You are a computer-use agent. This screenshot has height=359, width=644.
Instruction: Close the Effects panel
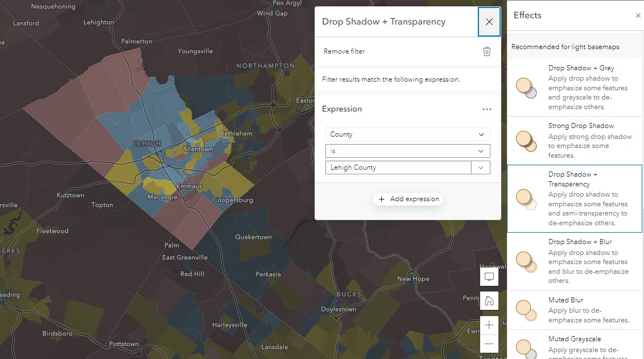coord(638,15)
